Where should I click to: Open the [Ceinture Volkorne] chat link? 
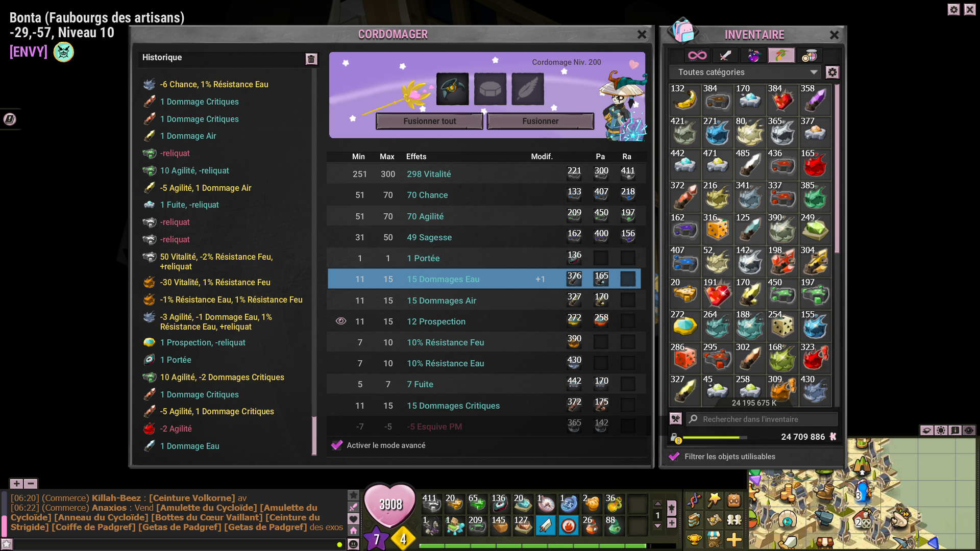click(x=192, y=498)
